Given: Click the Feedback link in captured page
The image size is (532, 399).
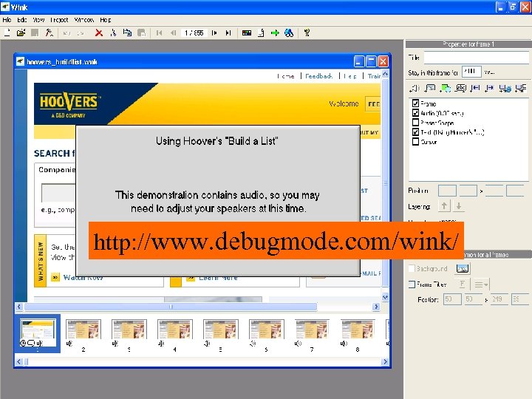Looking at the screenshot, I should tap(318, 76).
